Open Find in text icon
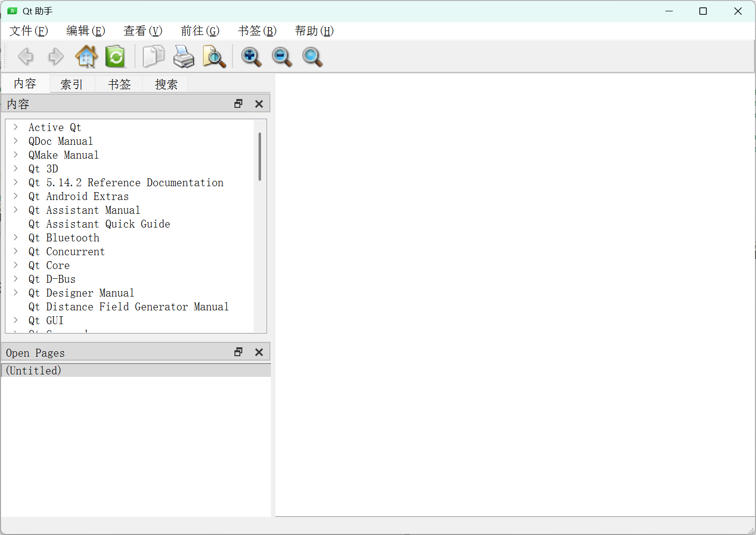This screenshot has width=756, height=535. (214, 57)
